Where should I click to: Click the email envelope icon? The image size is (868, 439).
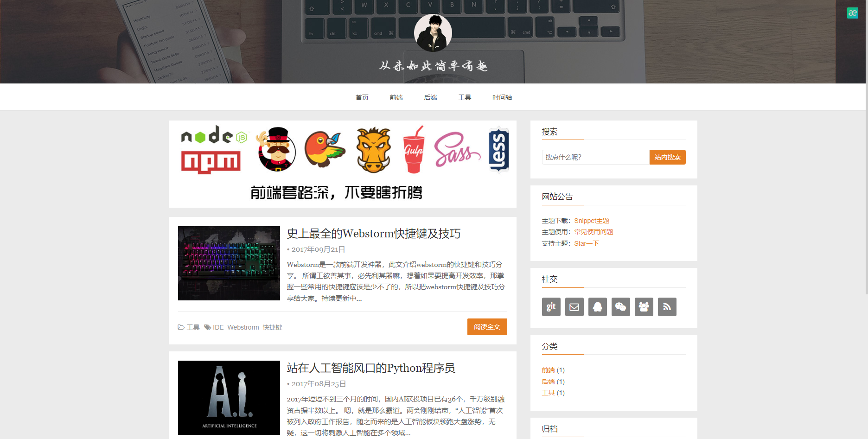pos(574,306)
